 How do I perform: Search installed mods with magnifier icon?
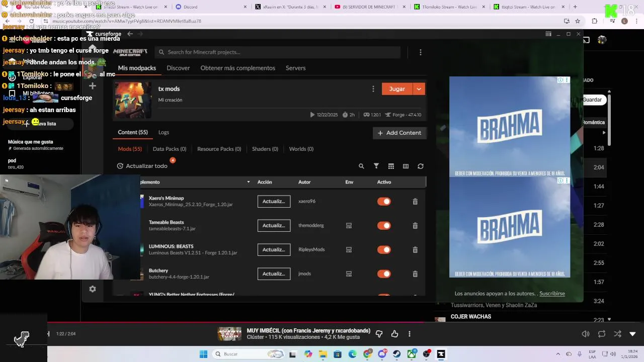pyautogui.click(x=361, y=166)
